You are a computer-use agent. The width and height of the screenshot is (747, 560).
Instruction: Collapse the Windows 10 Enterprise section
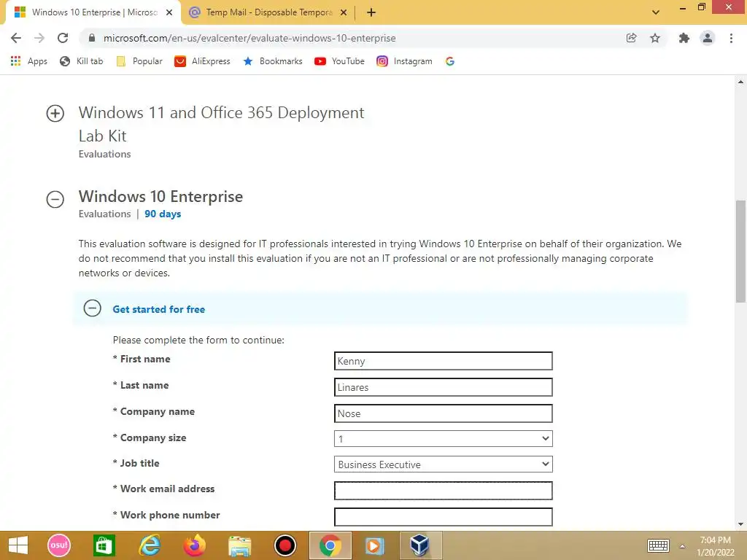click(55, 199)
